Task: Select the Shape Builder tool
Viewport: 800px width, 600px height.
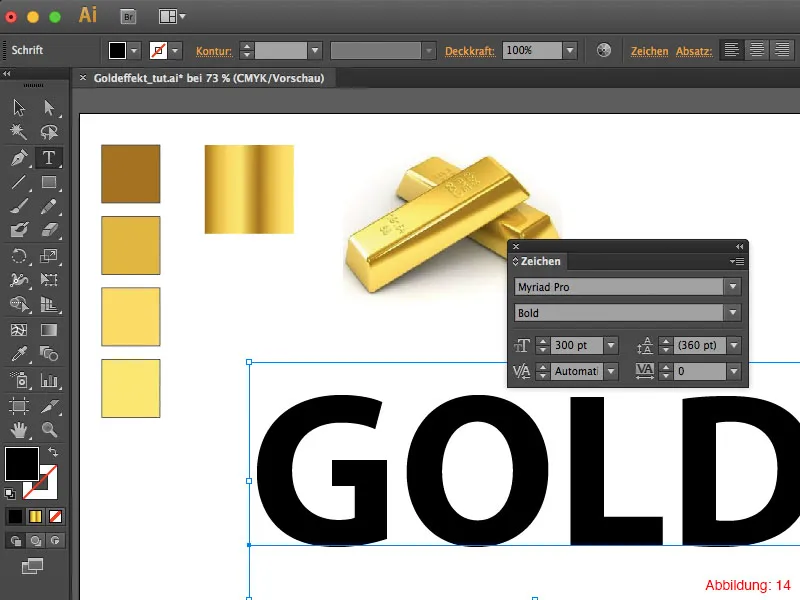Action: coord(19,305)
